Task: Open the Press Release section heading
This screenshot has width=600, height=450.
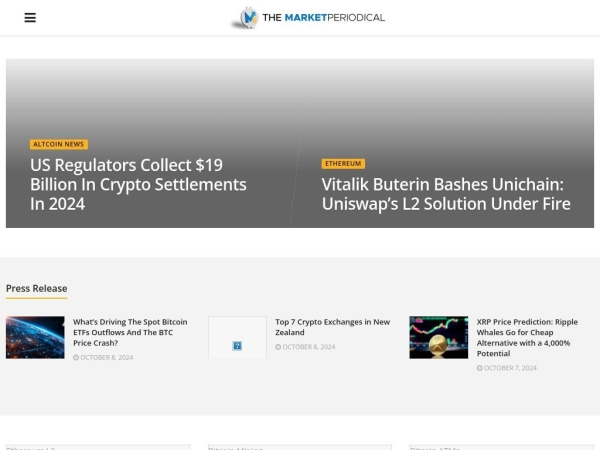Action: (x=37, y=289)
